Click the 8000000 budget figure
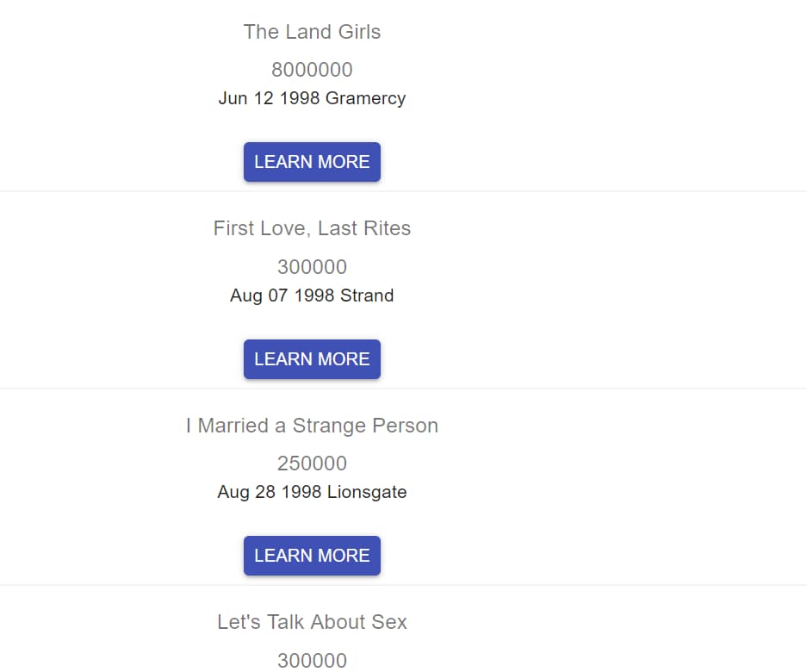The height and width of the screenshot is (672, 807). [x=312, y=70]
